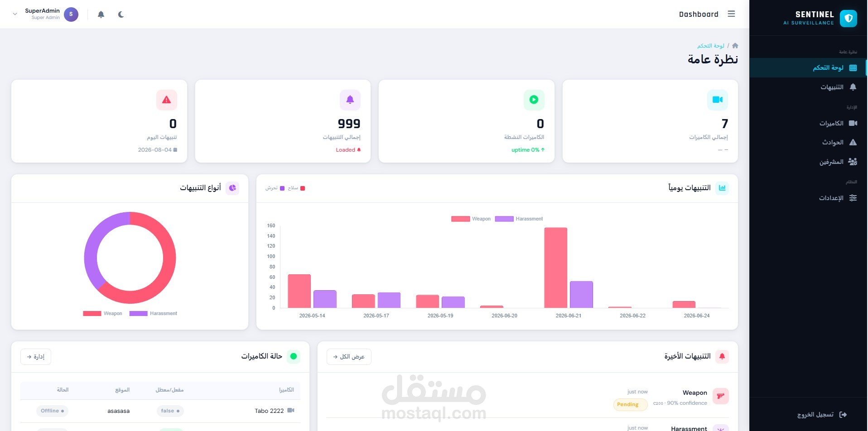This screenshot has width=868, height=431.
Task: Click the Sentinel shield logo icon
Action: (x=848, y=18)
